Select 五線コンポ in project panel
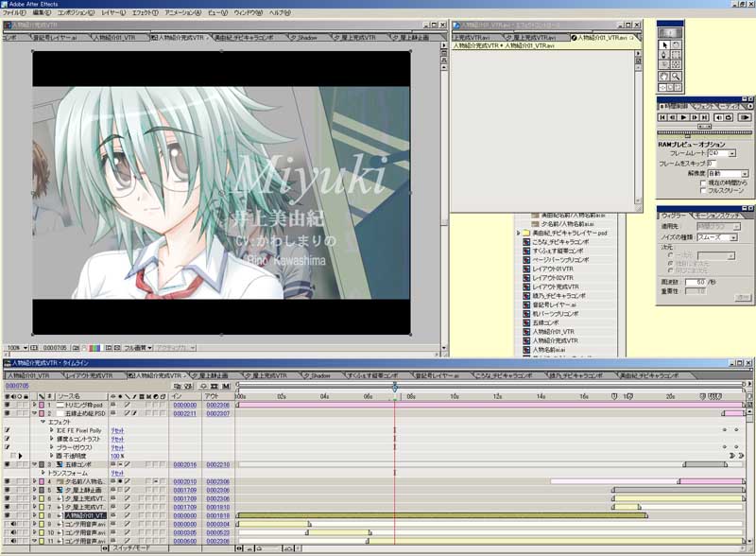Image resolution: width=756 pixels, height=556 pixels. [x=545, y=322]
